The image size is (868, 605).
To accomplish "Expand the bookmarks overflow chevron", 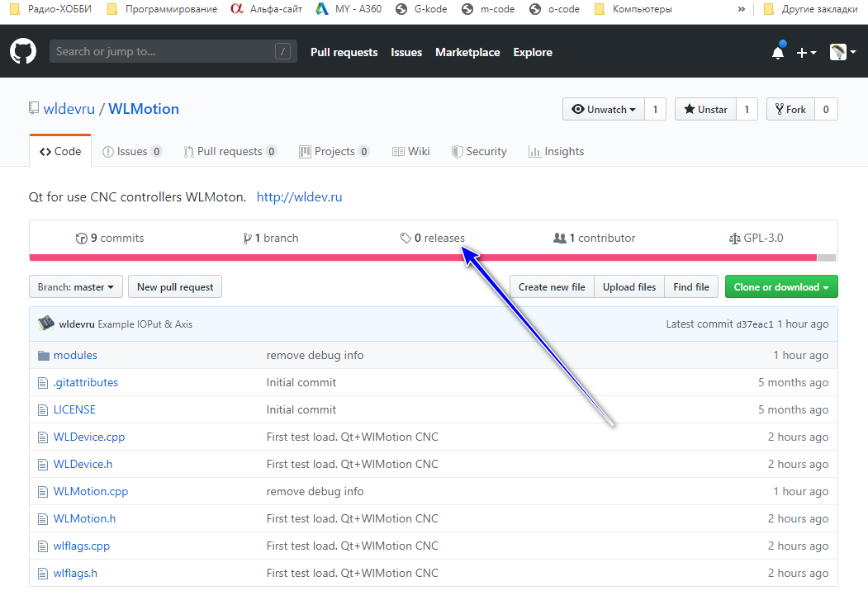I will click(x=742, y=9).
